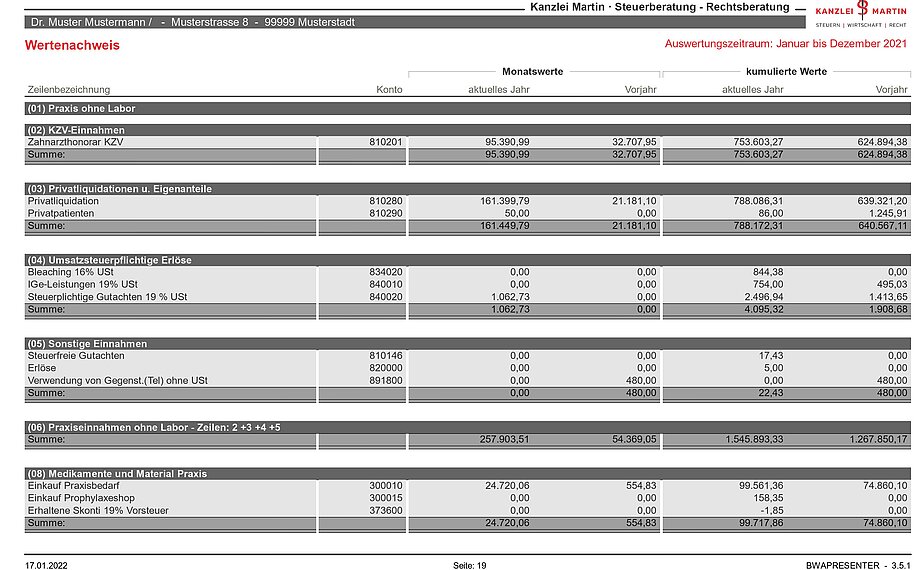The height and width of the screenshot is (570, 920).
Task: Click the Kanzlei Martin logo
Action: (861, 14)
